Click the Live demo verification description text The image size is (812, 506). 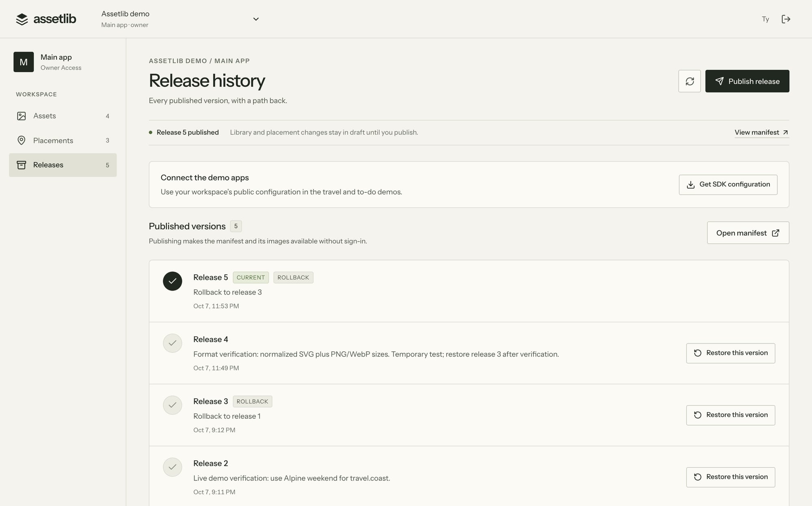(292, 478)
